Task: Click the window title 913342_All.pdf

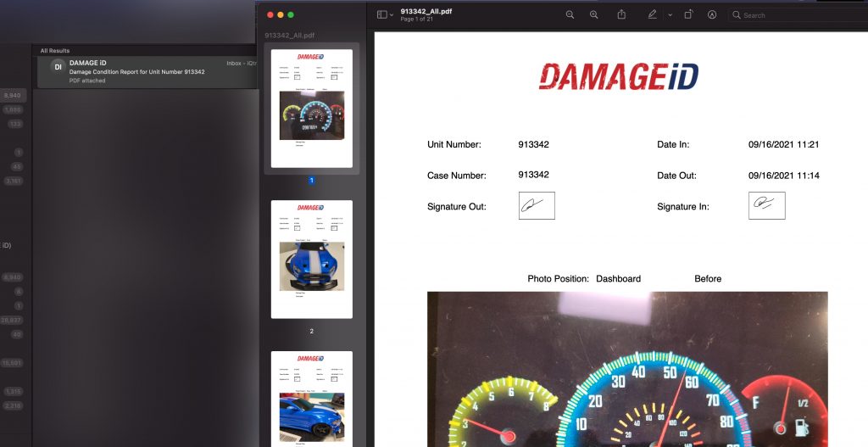Action: coord(426,11)
